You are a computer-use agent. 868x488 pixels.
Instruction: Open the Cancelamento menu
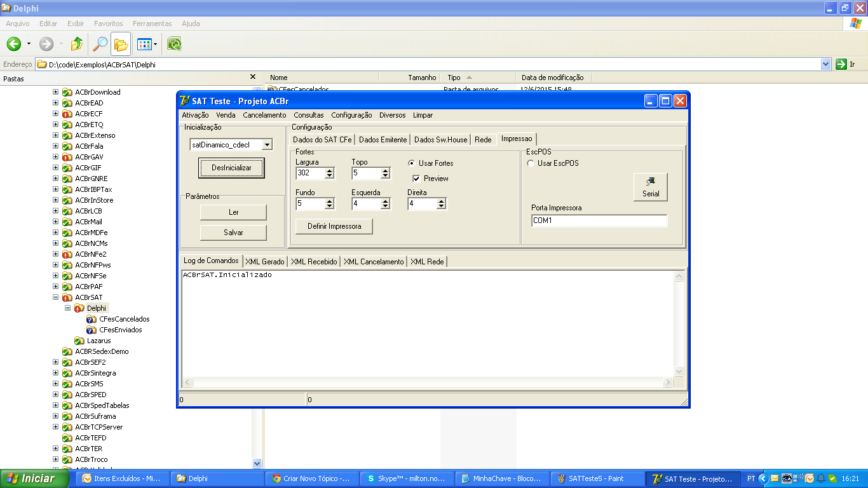(x=264, y=115)
